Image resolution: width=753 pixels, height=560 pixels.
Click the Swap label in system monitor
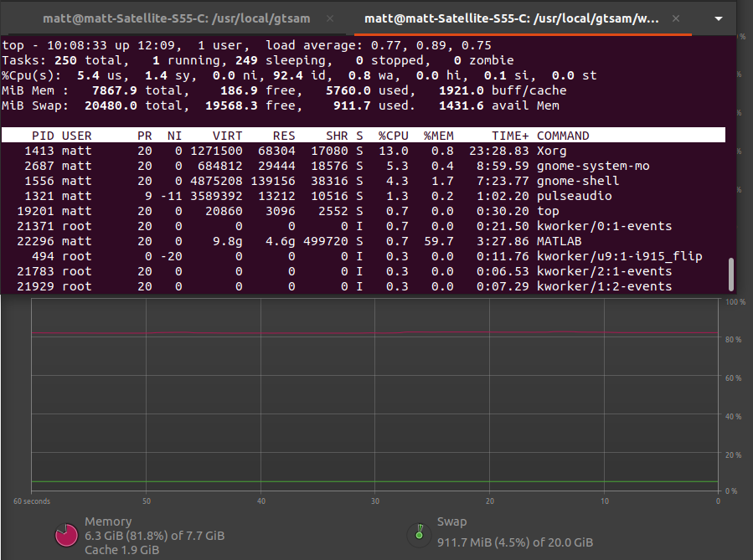click(452, 521)
